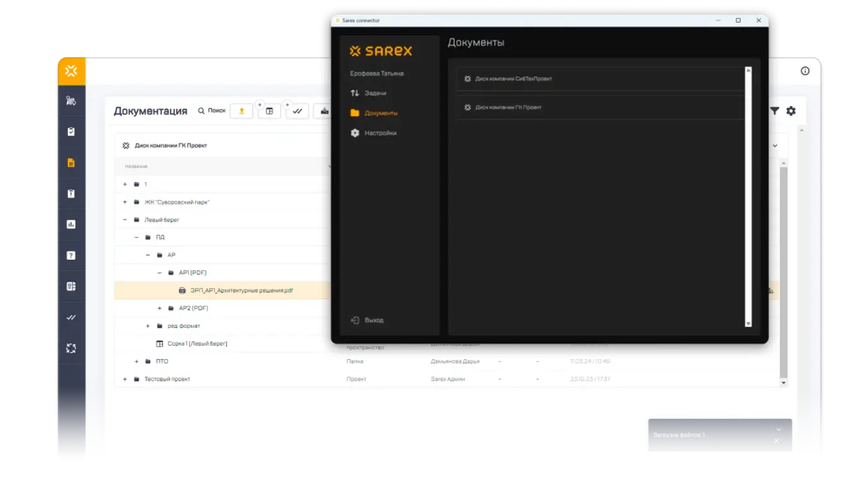Click the double checkmark toolbar button
This screenshot has width=868, height=485.
297,111
